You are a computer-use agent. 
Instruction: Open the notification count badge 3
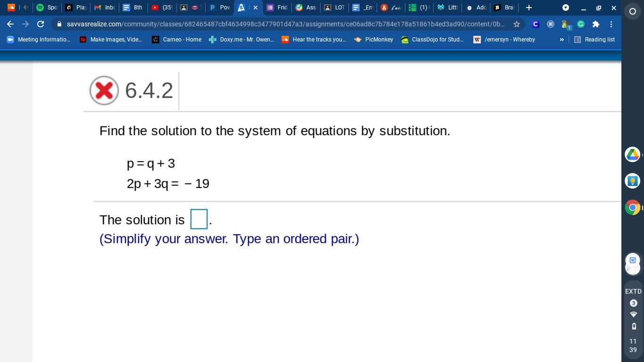(633, 303)
